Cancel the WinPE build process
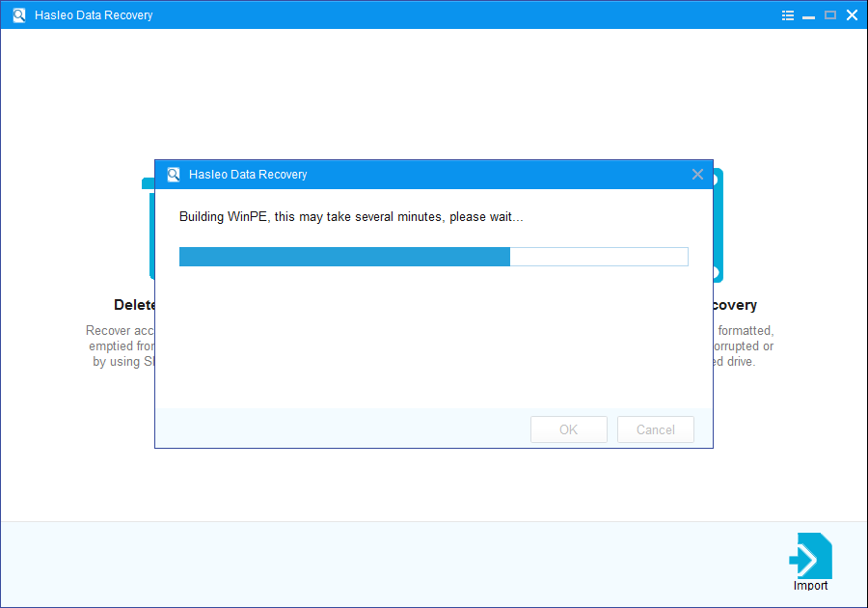 (x=656, y=429)
